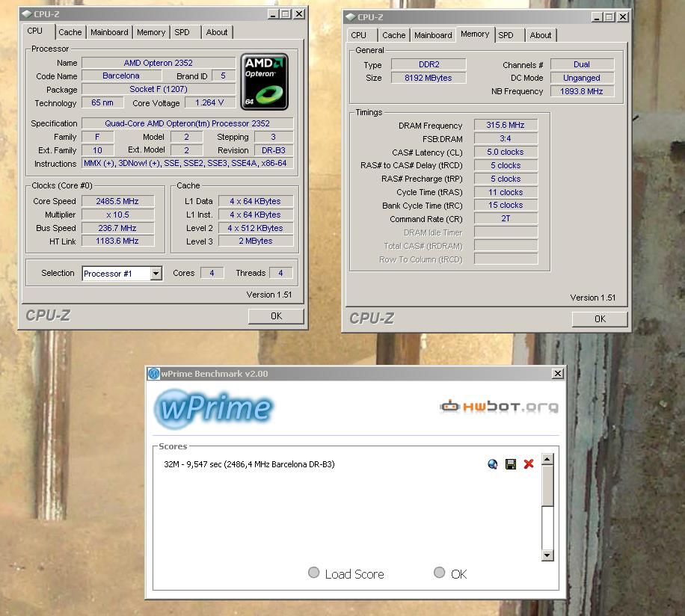Click the 1.264 V core voltage value
This screenshot has height=616, width=685.
click(x=209, y=102)
